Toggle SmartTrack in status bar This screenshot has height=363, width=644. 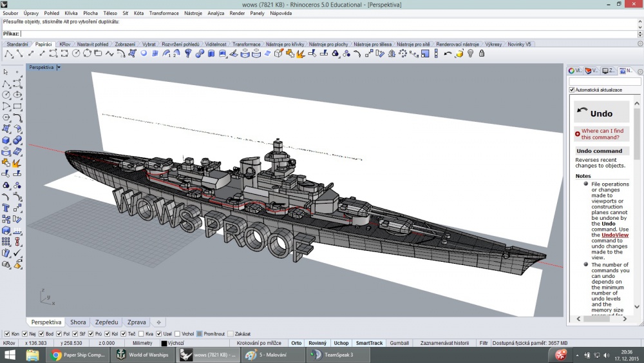369,343
